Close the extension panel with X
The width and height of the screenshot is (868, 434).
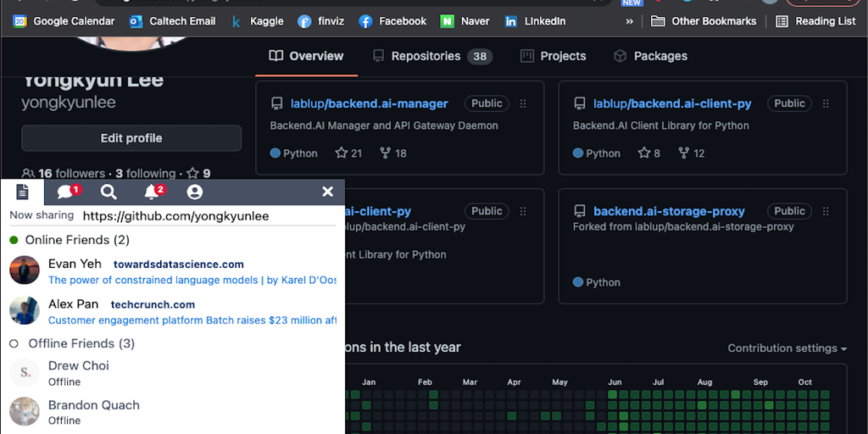pyautogui.click(x=327, y=192)
